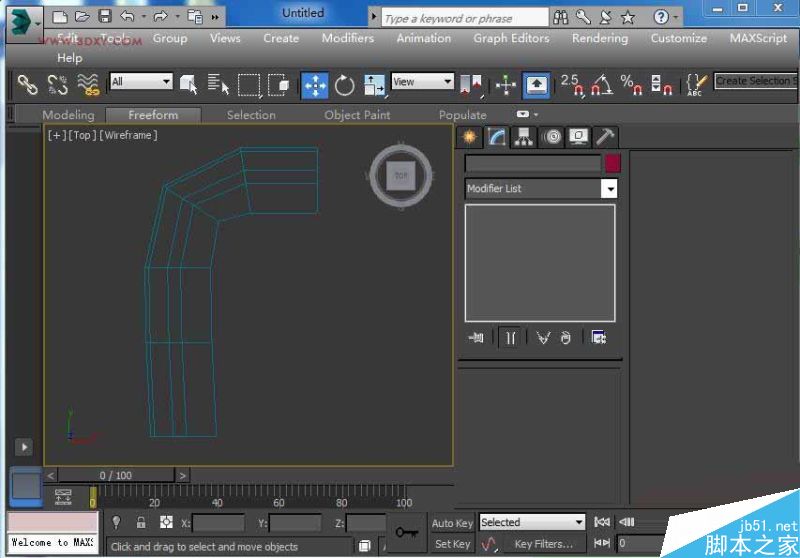Image resolution: width=800 pixels, height=558 pixels.
Task: Open the Display command panel tab
Action: [579, 137]
